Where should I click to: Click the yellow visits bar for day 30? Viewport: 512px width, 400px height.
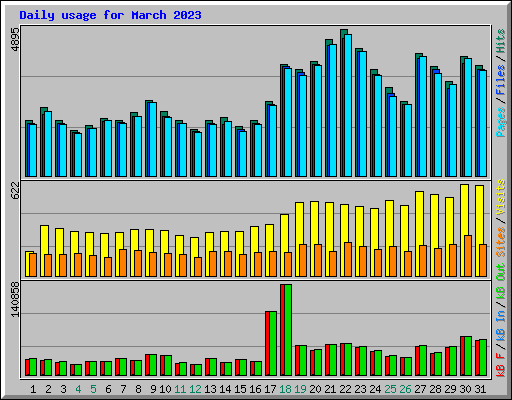point(464,210)
